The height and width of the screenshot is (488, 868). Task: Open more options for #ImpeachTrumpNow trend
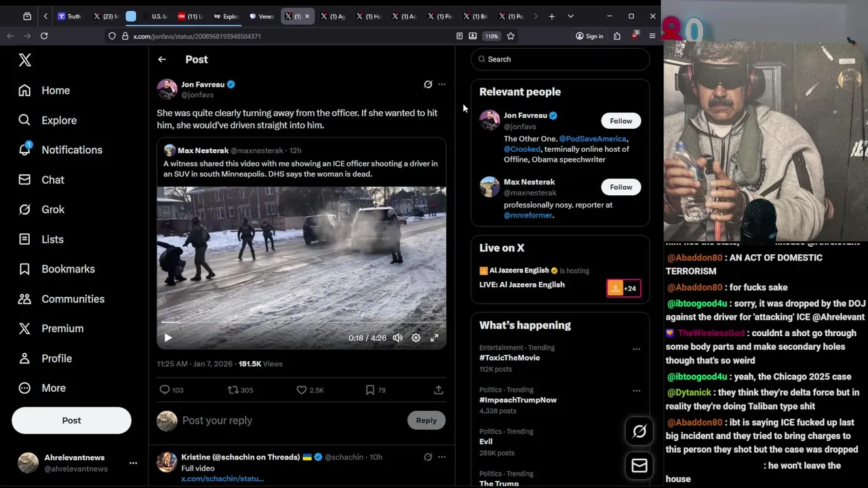pos(636,391)
